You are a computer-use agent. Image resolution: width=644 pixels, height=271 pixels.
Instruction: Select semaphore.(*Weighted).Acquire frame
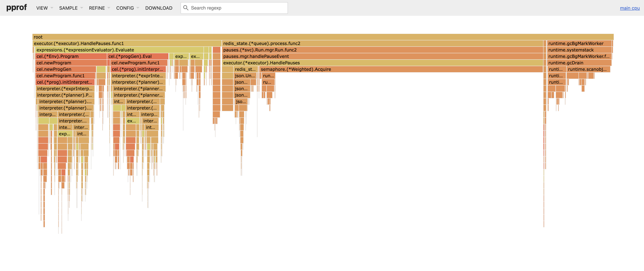tap(401, 69)
